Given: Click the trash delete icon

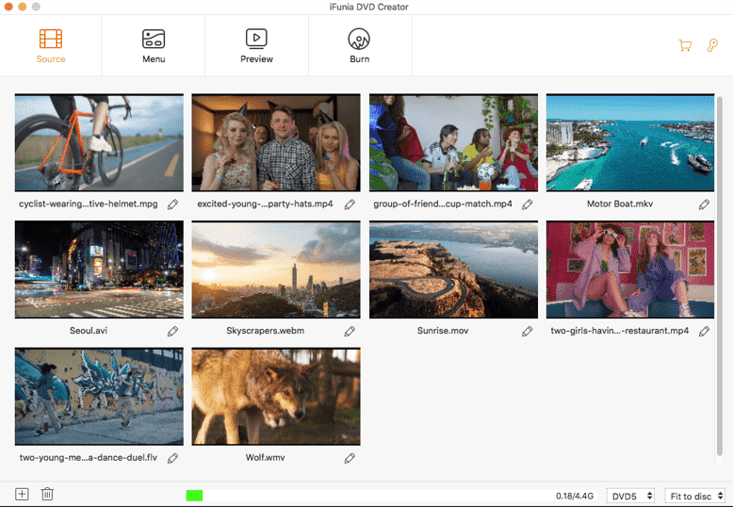Looking at the screenshot, I should (47, 494).
